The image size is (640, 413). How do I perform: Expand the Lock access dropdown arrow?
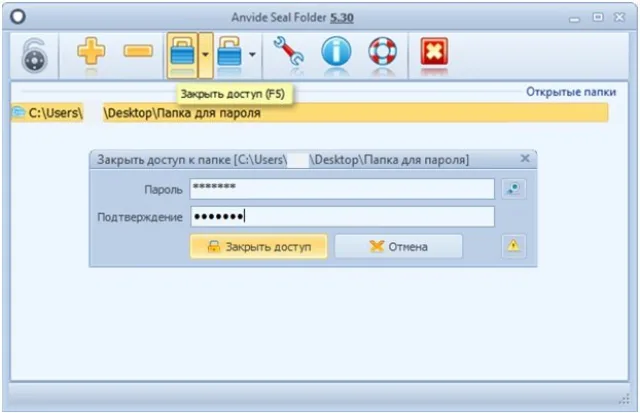click(x=206, y=55)
